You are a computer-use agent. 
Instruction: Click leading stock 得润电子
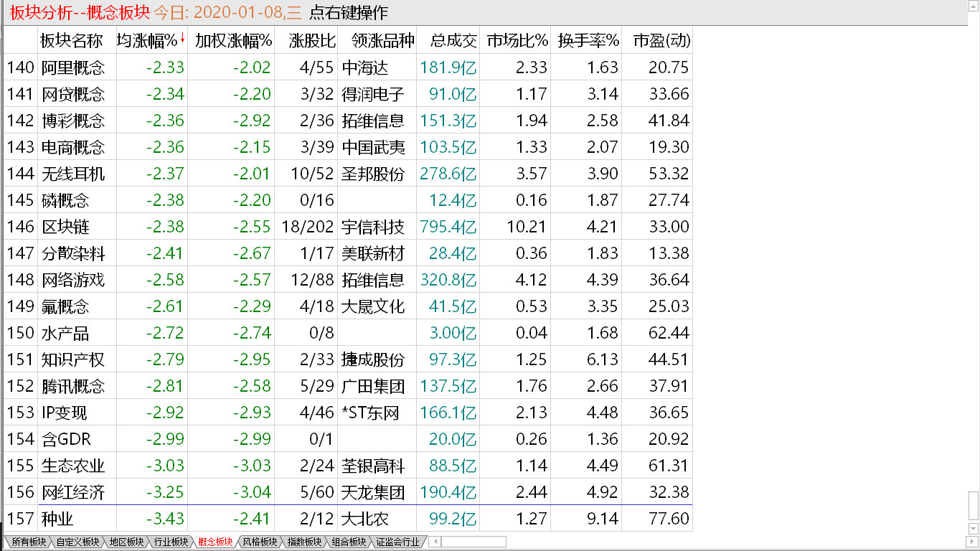pos(374,94)
